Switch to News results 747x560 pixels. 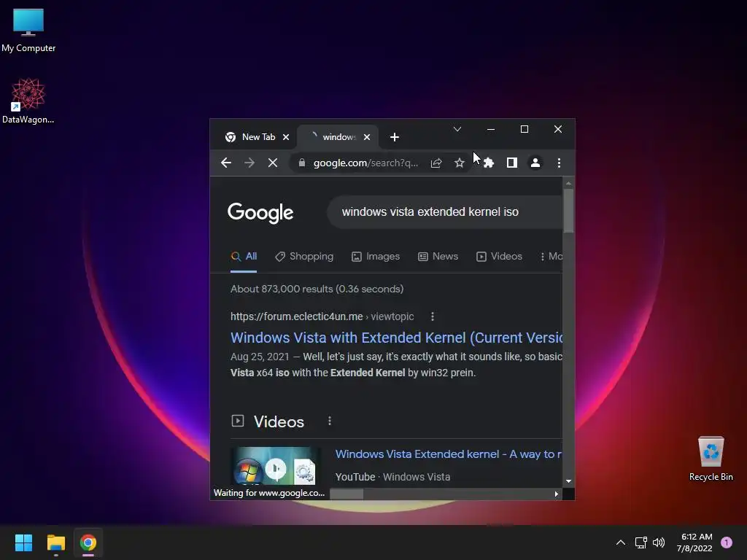[438, 256]
